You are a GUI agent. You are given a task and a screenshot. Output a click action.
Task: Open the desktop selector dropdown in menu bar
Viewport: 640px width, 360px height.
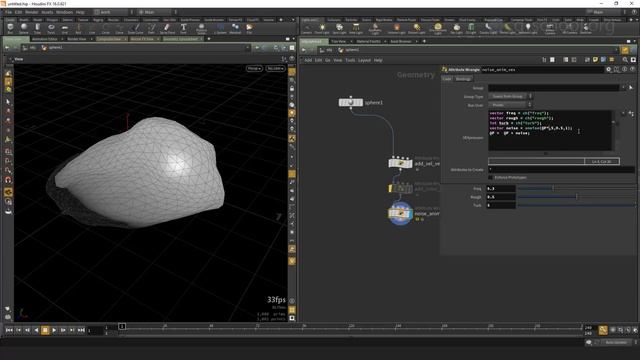112,12
